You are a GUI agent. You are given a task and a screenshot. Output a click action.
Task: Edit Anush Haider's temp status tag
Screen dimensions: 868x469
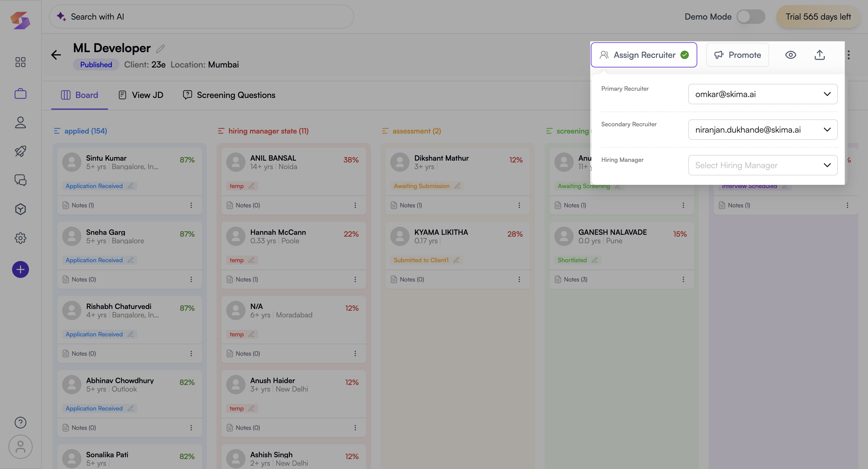[x=251, y=408]
